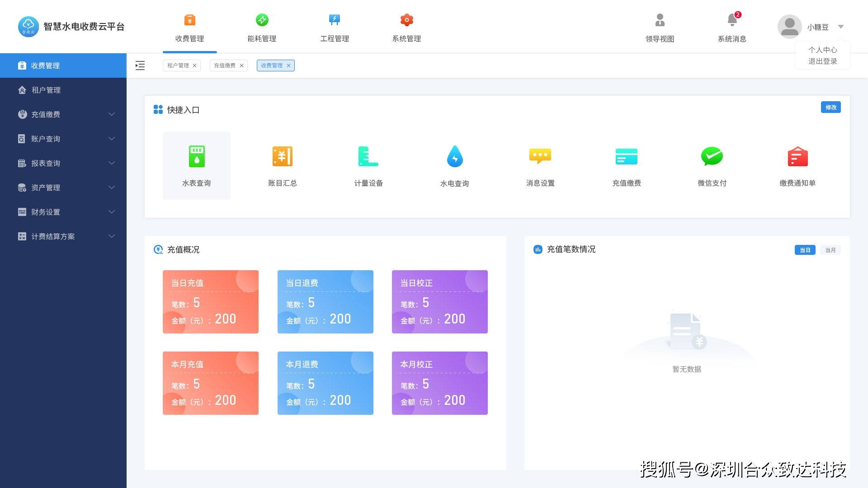
Task: Click the 修改 button in 快捷入口
Action: (830, 107)
